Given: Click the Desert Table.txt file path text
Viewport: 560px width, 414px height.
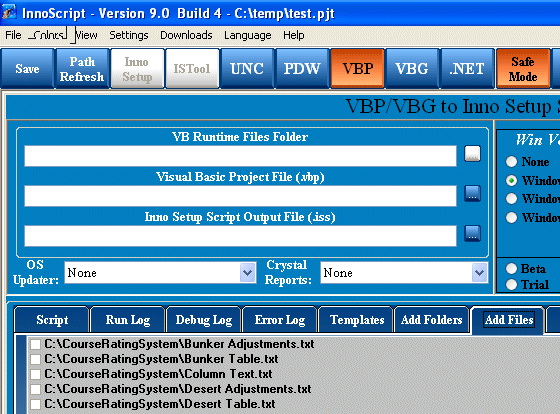Looking at the screenshot, I should [160, 404].
